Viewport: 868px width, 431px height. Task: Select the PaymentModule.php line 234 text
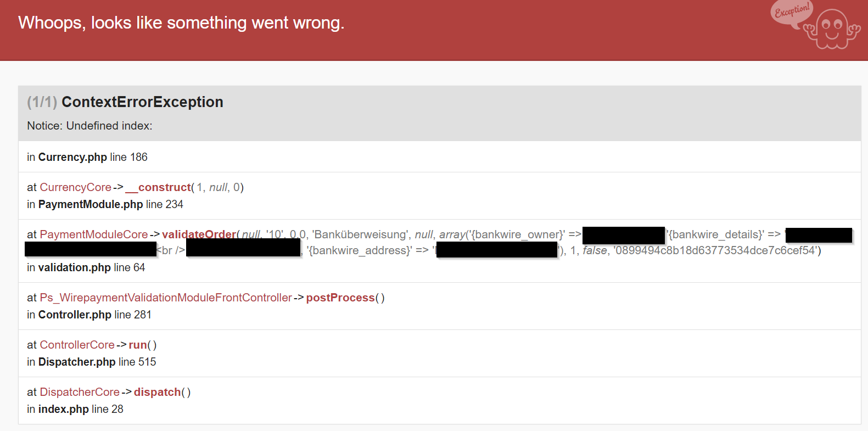pyautogui.click(x=105, y=204)
